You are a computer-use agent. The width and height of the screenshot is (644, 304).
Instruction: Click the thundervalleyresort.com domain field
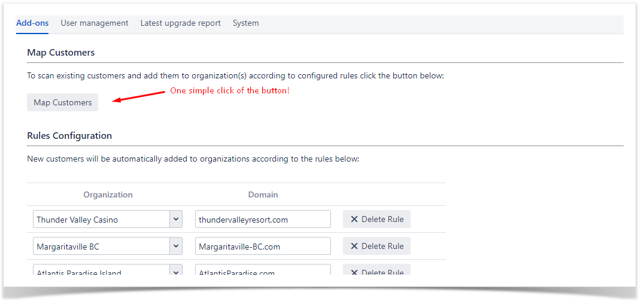click(263, 219)
